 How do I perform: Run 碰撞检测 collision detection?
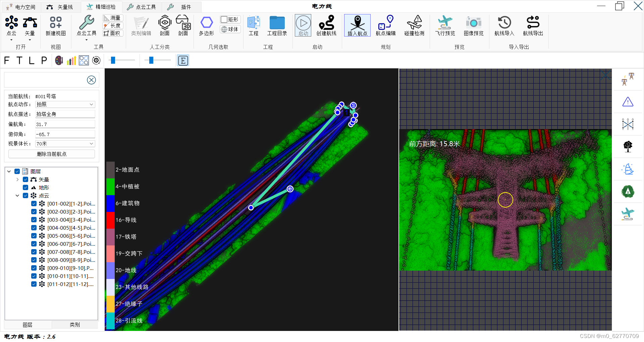click(x=414, y=26)
